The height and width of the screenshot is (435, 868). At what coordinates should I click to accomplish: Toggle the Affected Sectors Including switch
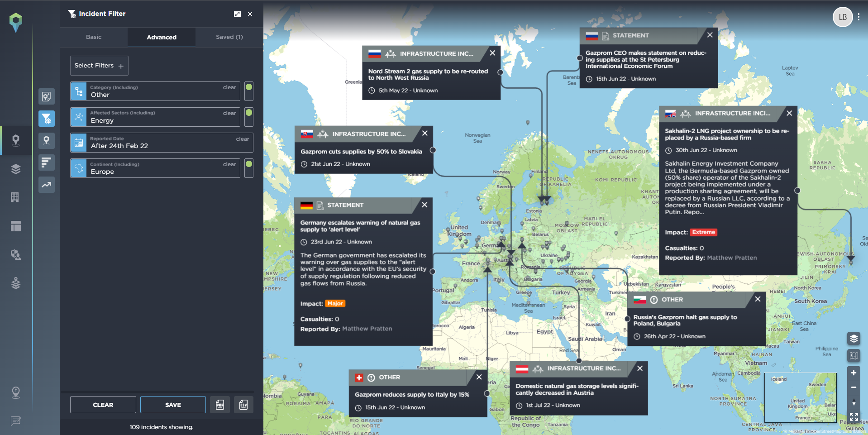pyautogui.click(x=249, y=117)
